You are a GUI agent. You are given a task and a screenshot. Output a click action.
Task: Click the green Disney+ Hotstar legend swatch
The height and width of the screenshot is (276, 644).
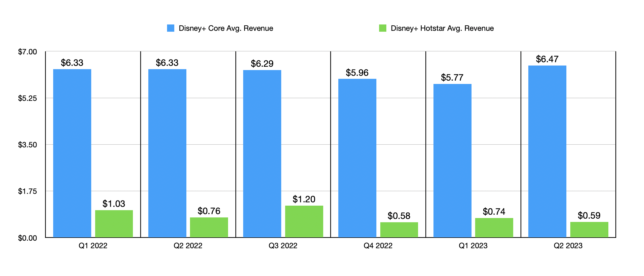(383, 28)
